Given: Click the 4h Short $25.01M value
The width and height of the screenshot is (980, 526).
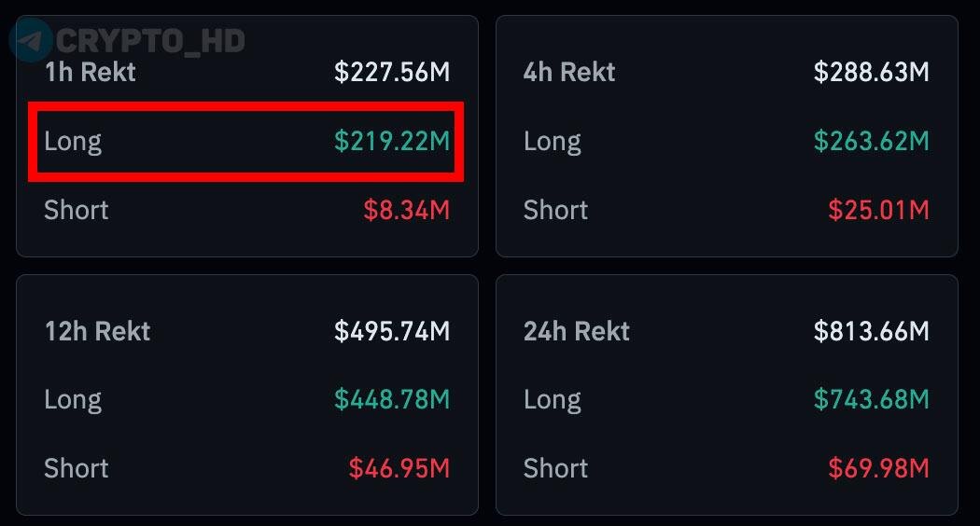Looking at the screenshot, I should click(879, 210).
